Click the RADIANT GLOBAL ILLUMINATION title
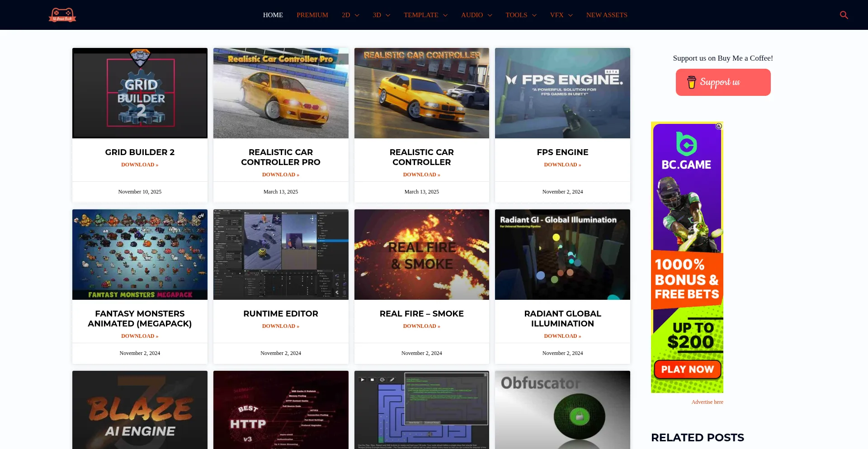 pyautogui.click(x=562, y=319)
